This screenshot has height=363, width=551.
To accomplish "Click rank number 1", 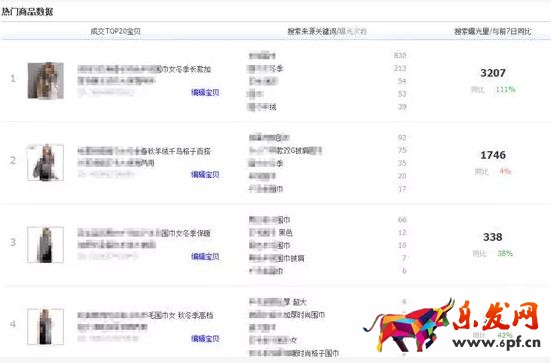I will [x=13, y=78].
